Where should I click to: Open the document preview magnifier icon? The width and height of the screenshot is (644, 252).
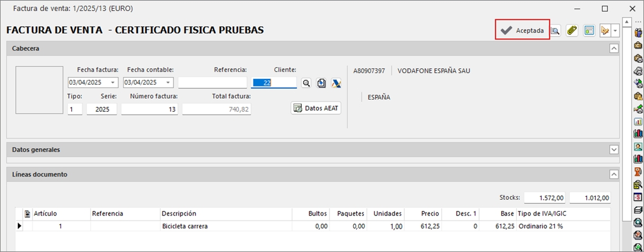click(555, 30)
